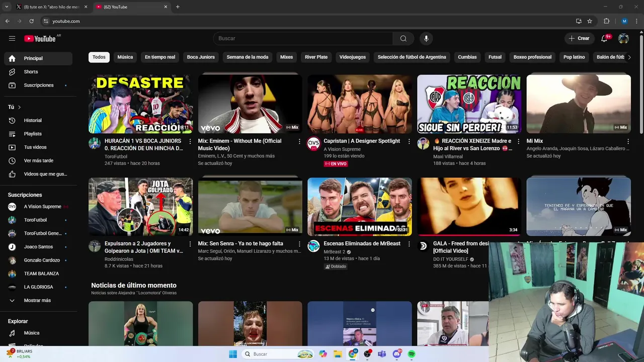
Task: Open the DESASTRE Huracán vs Boca thumbnail
Action: (x=140, y=104)
